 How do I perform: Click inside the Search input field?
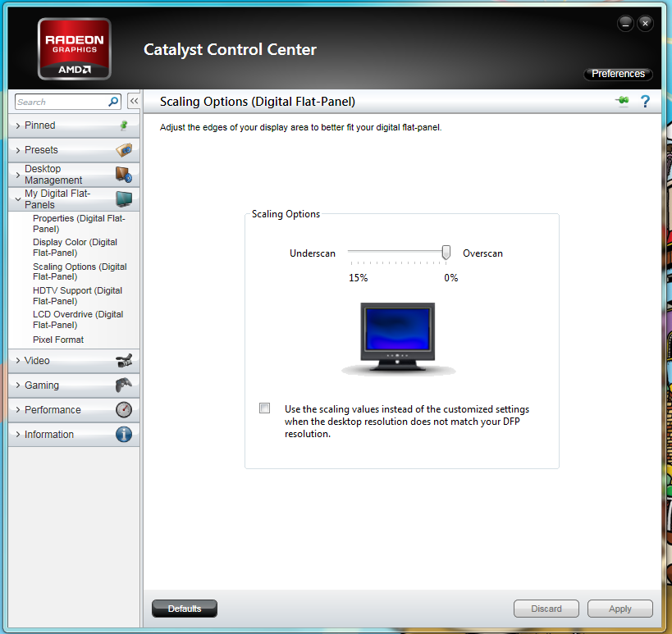[x=57, y=101]
